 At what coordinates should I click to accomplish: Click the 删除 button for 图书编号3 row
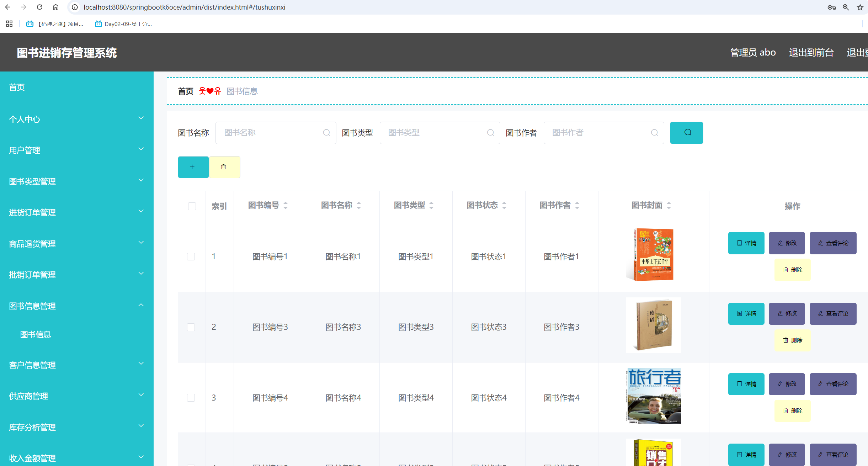point(792,340)
